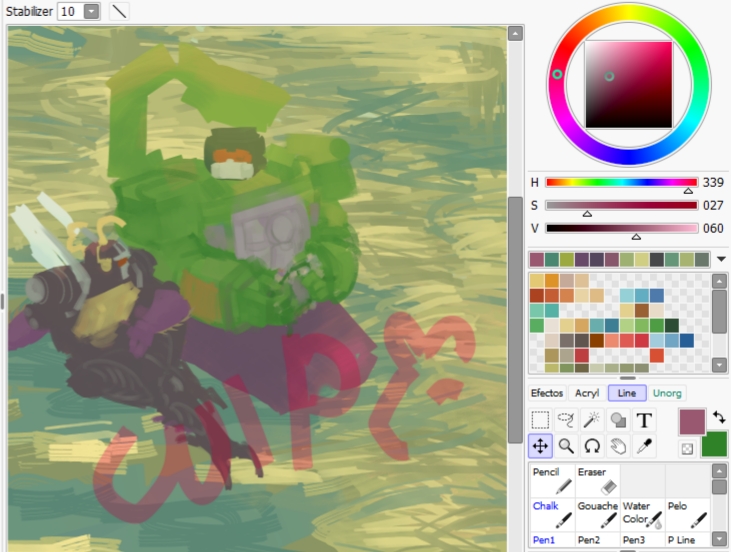Image resolution: width=731 pixels, height=552 pixels.
Task: Open the Stabilizer value dropdown
Action: tap(92, 11)
